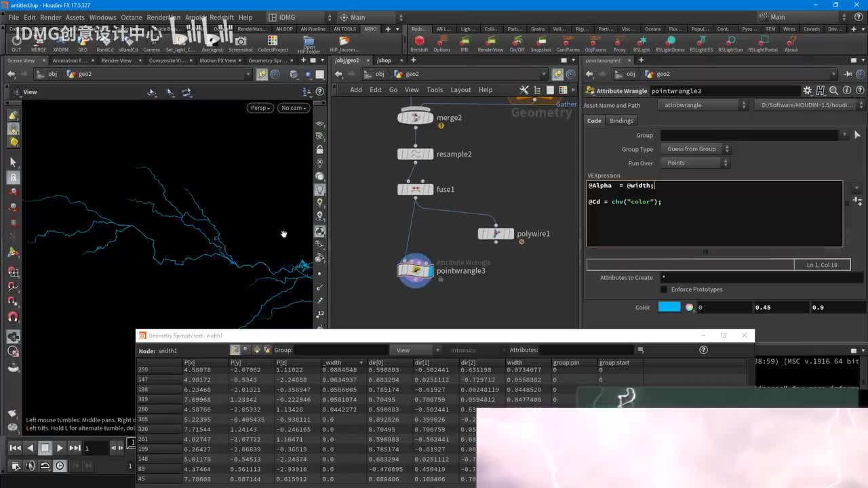Click the Screenshot camera shelf tool
Image resolution: width=868 pixels, height=488 pixels.
pos(240,42)
